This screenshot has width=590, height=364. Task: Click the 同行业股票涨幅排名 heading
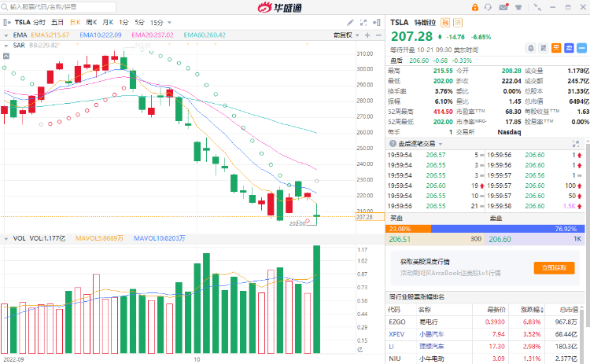click(x=417, y=297)
